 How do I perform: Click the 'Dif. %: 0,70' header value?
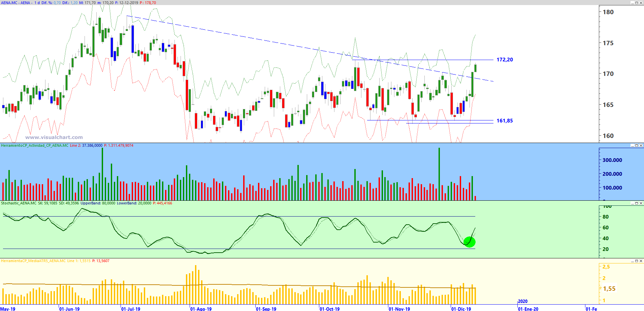pos(51,3)
